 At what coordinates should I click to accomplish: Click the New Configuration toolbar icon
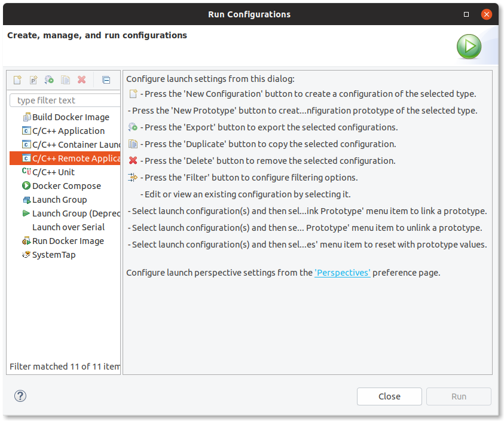[x=17, y=80]
